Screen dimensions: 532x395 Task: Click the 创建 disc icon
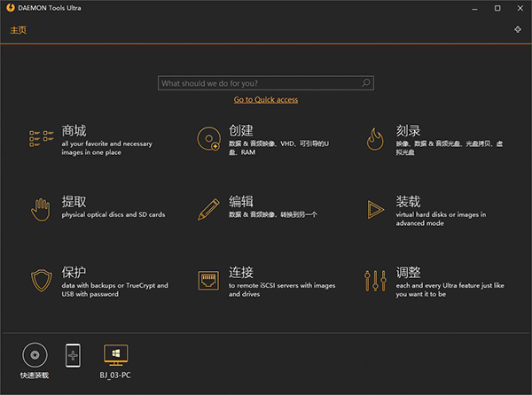(x=208, y=138)
